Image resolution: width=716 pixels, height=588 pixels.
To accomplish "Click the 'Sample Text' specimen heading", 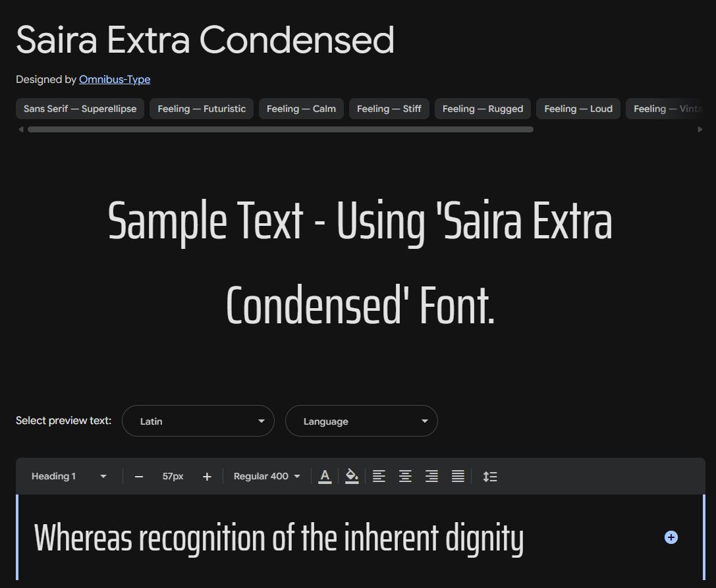I will [360, 263].
